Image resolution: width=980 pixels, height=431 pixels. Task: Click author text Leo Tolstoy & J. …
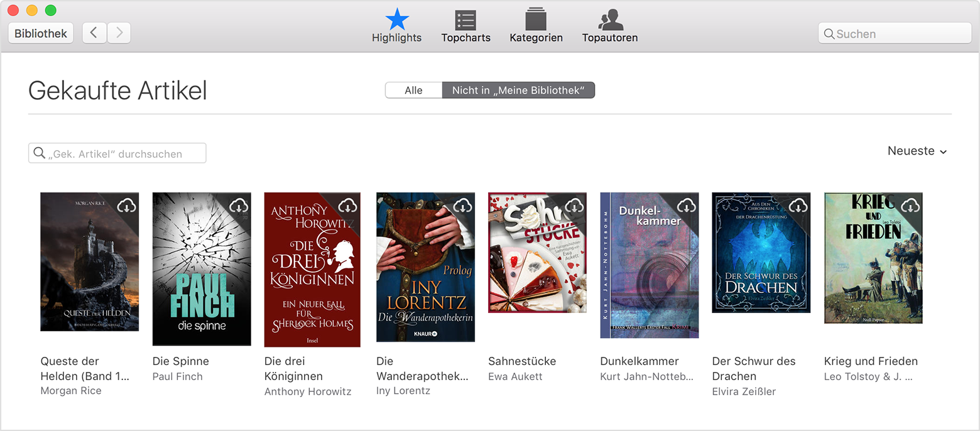pyautogui.click(x=868, y=376)
